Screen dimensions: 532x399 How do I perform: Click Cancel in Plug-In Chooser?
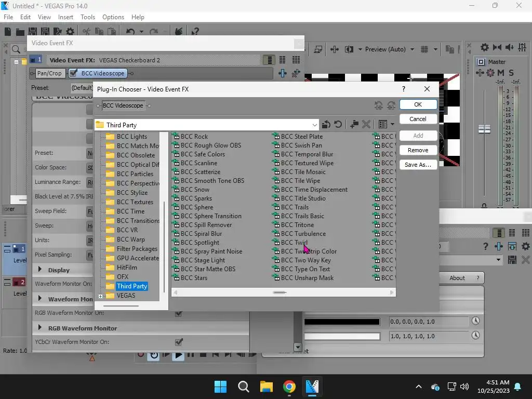(418, 119)
